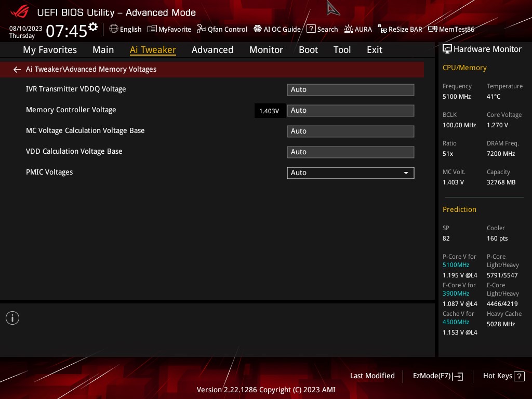Screen dimensions: 532x399
Task: Click the MC Voltage Calculation Voltage Base field
Action: pos(351,131)
